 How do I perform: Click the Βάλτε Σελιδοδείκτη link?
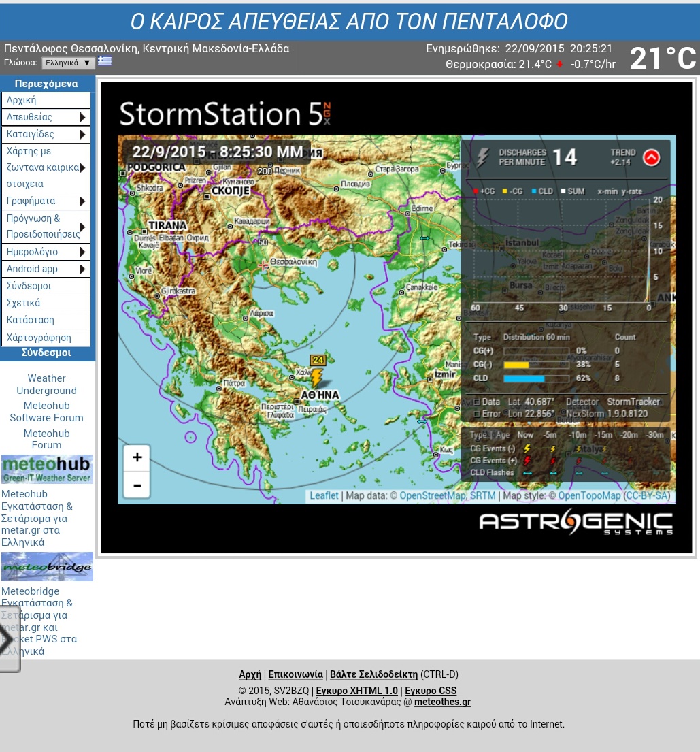point(373,674)
